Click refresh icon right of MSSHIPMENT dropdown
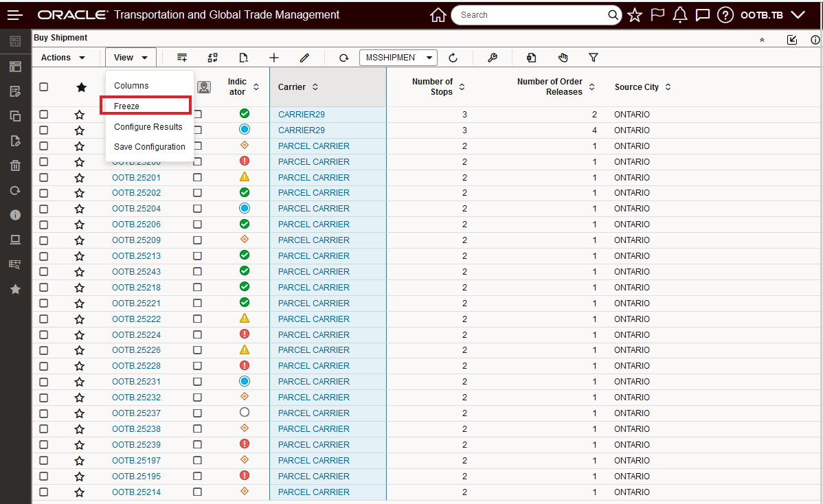The image size is (823, 504). (x=453, y=58)
